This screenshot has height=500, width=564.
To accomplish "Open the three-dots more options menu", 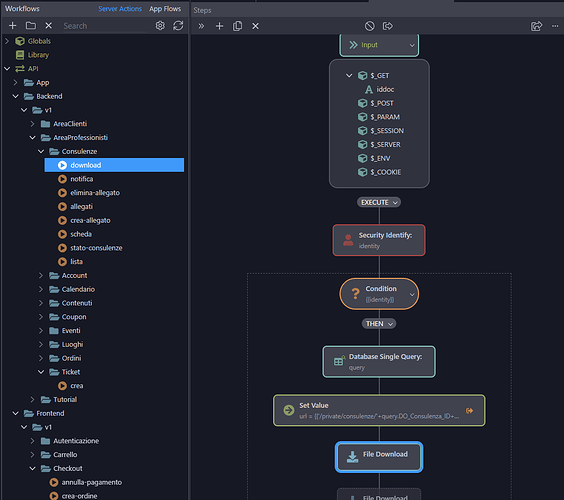I will tap(555, 26).
